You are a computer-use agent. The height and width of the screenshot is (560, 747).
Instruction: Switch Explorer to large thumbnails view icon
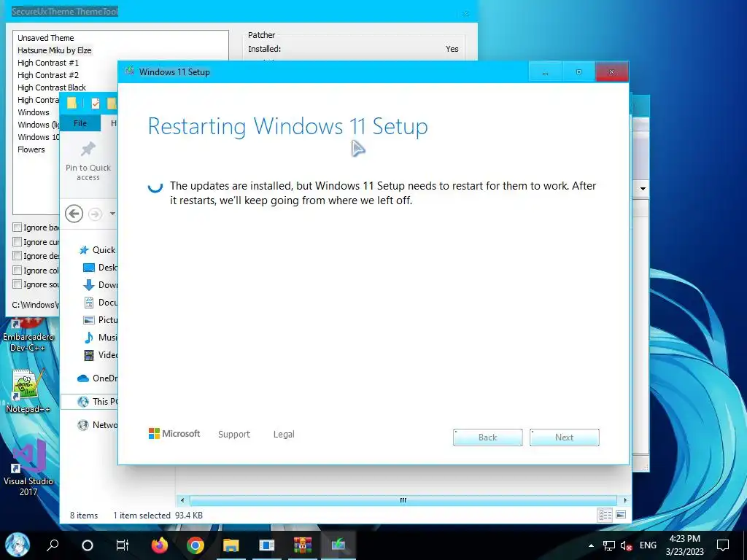(621, 515)
